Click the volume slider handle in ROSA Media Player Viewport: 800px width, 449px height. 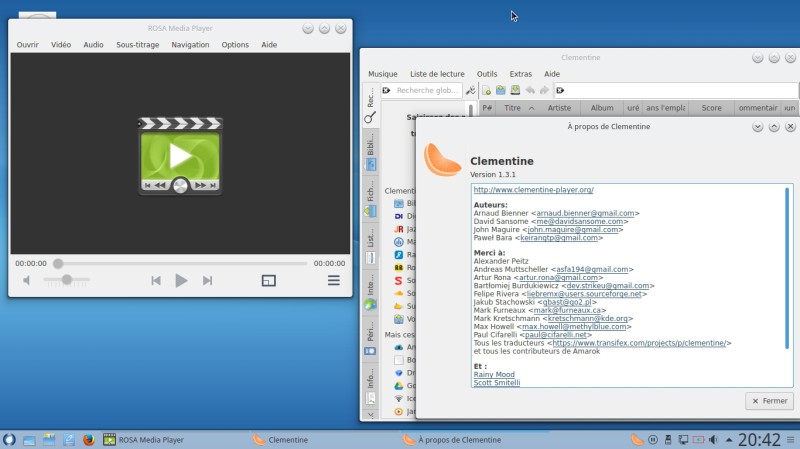pos(67,280)
